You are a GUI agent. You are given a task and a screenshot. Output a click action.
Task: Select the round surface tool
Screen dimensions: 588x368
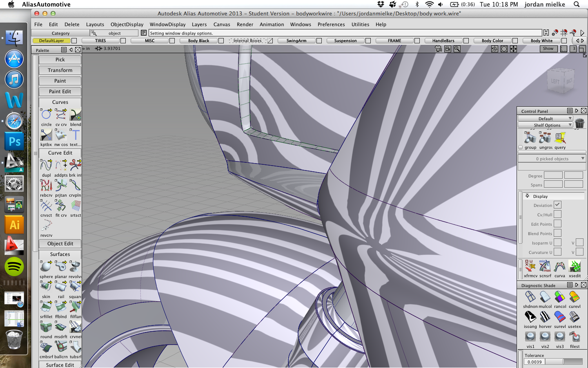[46, 327]
